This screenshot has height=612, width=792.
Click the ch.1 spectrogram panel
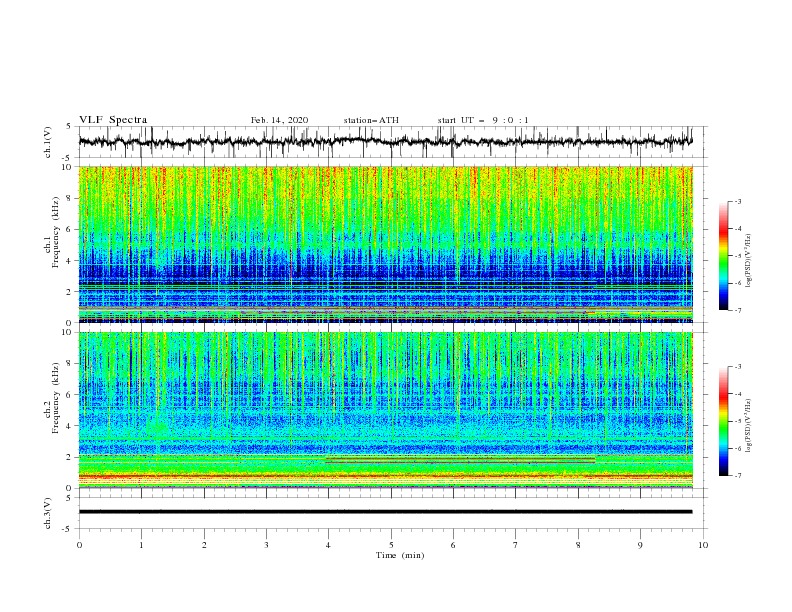(x=385, y=244)
